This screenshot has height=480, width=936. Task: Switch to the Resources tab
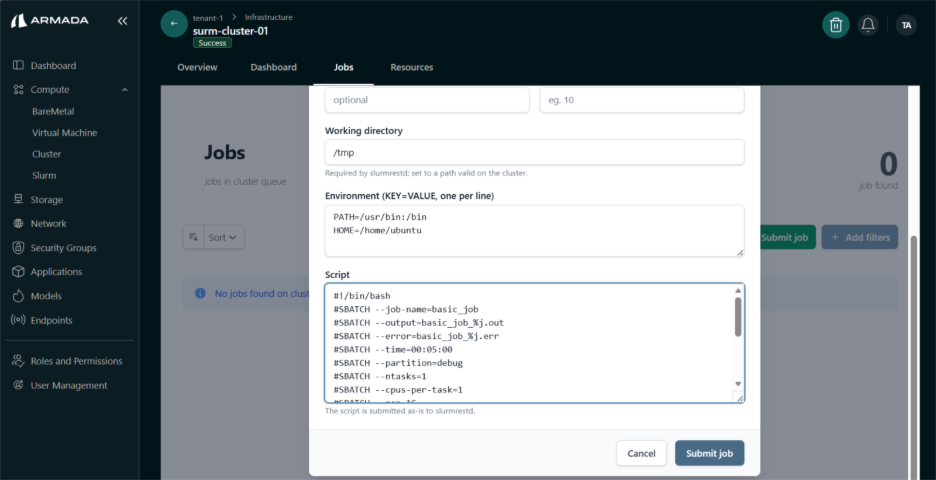411,67
